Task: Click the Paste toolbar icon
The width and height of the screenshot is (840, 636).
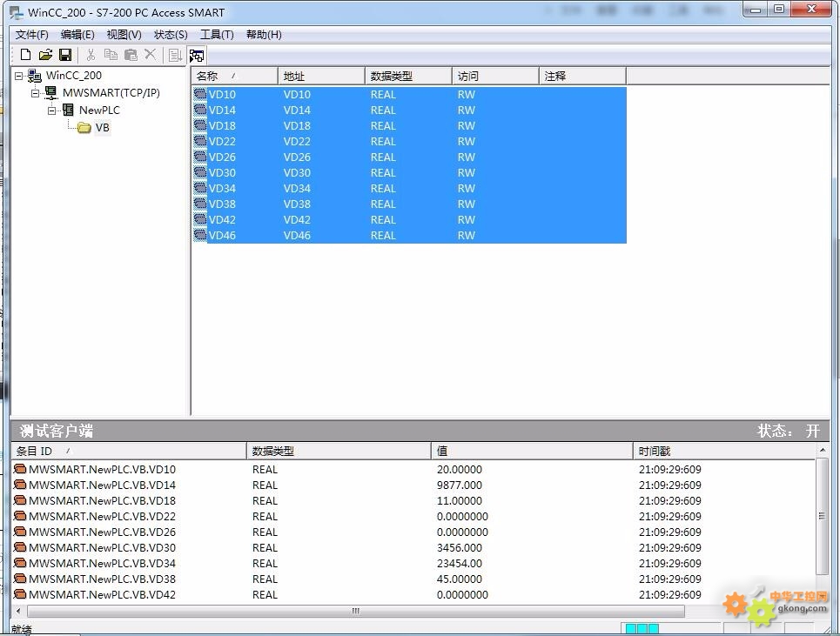Action: [x=131, y=55]
